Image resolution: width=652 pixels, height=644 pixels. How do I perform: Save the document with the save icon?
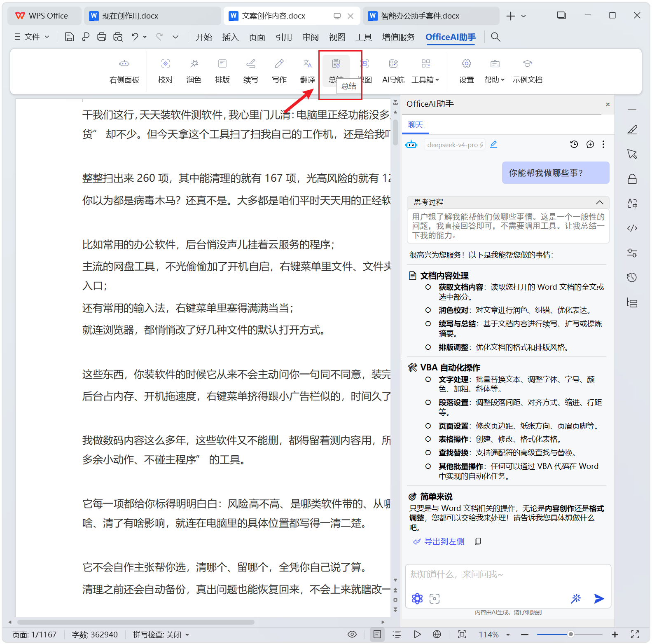tap(70, 37)
